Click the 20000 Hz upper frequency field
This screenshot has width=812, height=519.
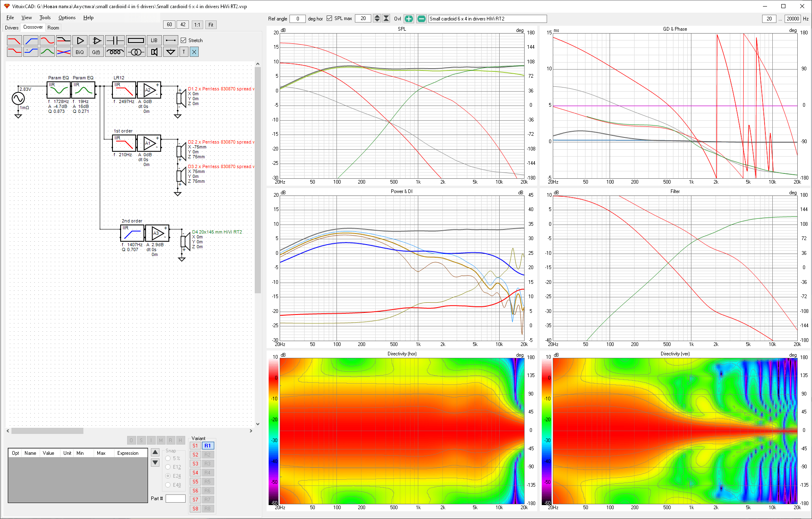click(x=793, y=19)
